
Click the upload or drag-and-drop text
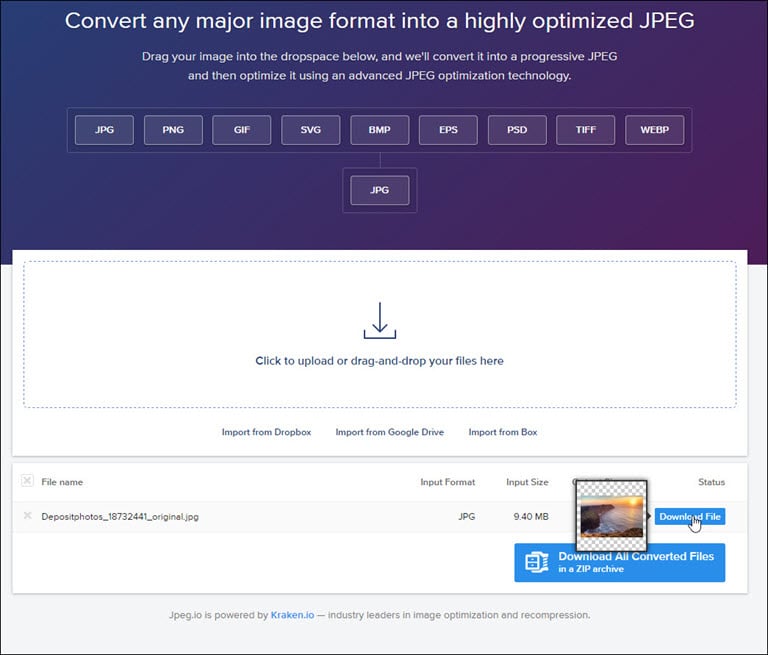point(380,361)
